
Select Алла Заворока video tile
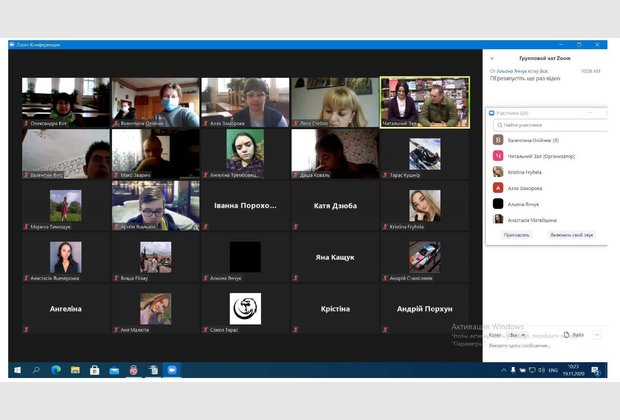click(245, 102)
